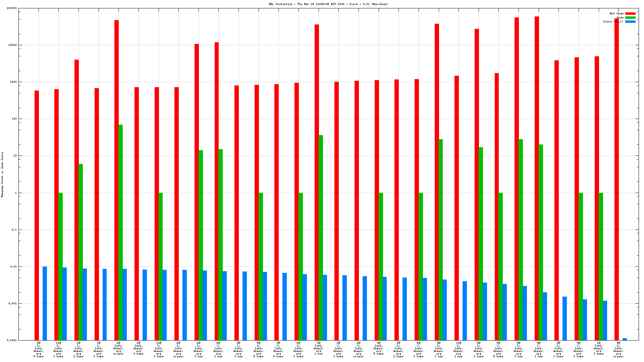Click the 0.0001 y-axis tick label
Image resolution: width=644 pixels, height=362 pixels.
[12, 341]
